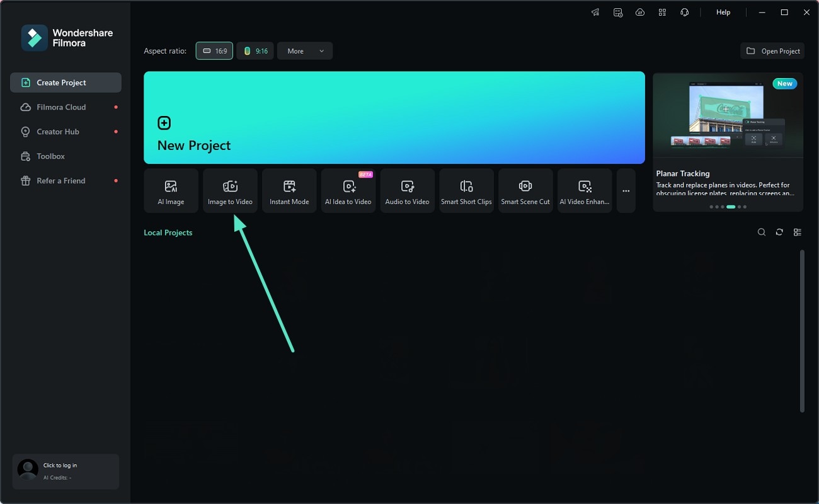Click the Local Projects heading
Screen dimensions: 819x504
coord(168,232)
